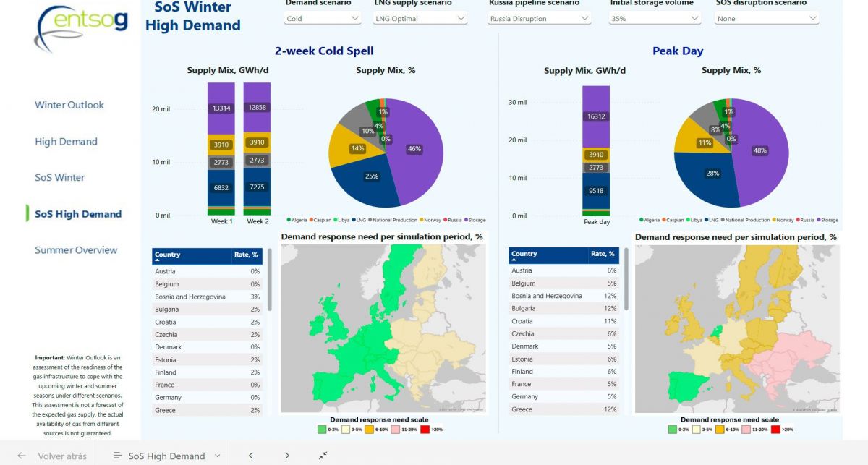Navigate to Winter Outlook page
The image size is (868, 465).
click(69, 105)
